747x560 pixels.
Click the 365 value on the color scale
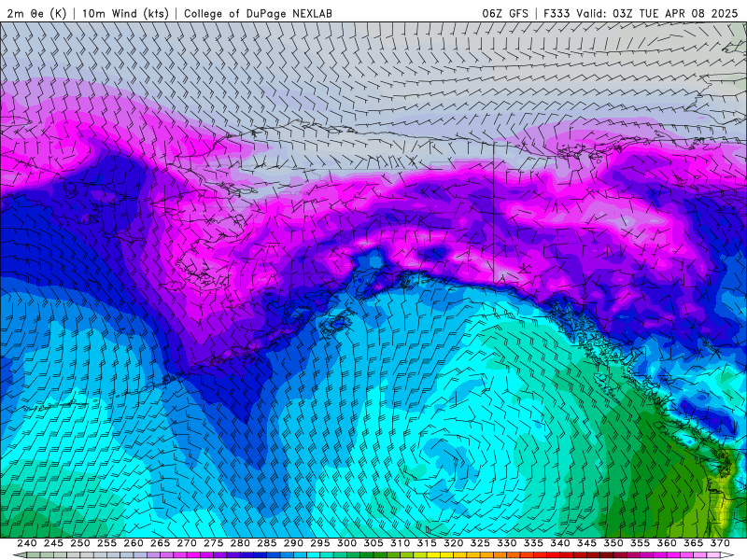(x=694, y=543)
